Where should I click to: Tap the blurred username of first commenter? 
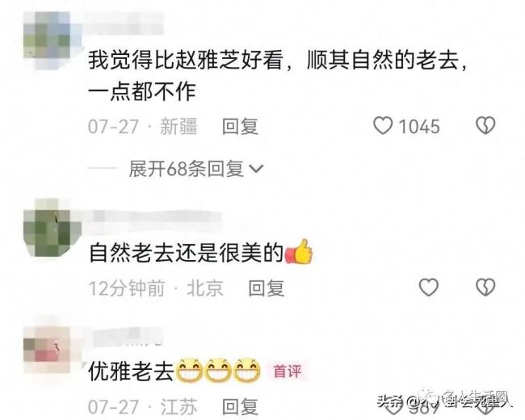tap(122, 23)
